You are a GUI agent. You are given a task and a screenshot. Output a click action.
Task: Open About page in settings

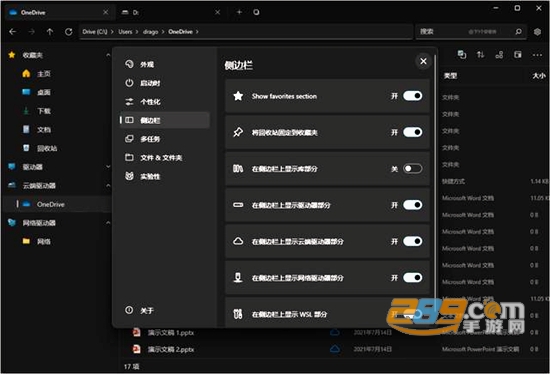(165, 310)
